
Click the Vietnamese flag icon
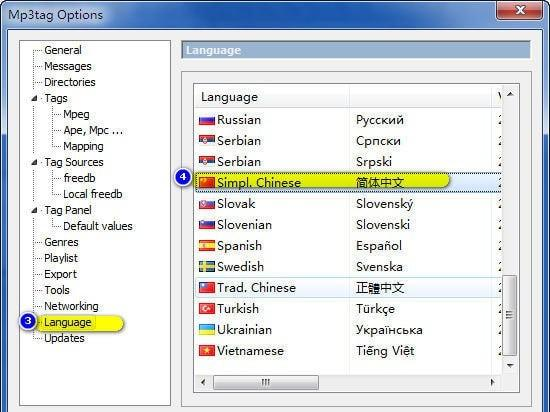coord(207,351)
